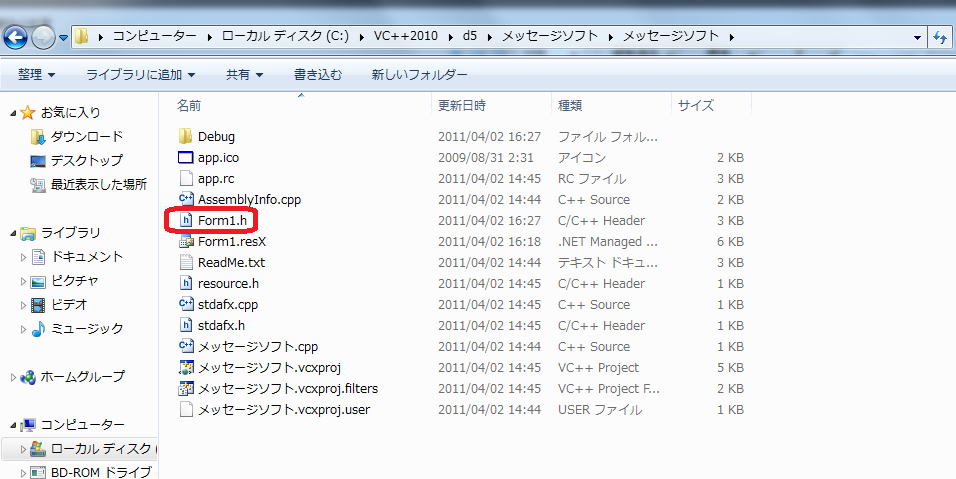Image resolution: width=956 pixels, height=479 pixels.
Task: Expand the ビデオ library arrow
Action: pos(24,305)
